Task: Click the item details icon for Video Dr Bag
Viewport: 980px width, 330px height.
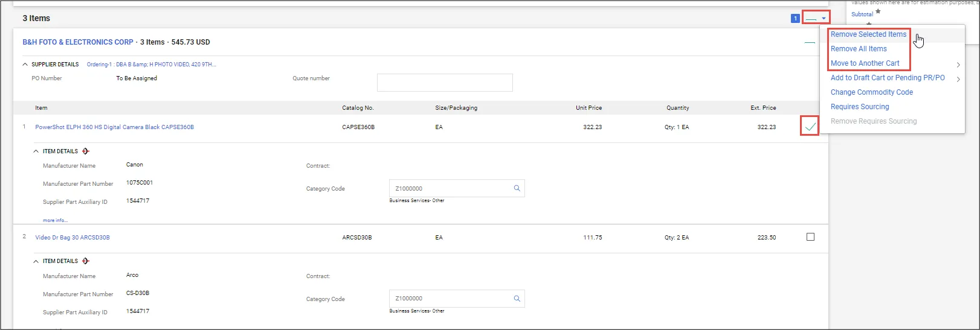Action: [86, 261]
